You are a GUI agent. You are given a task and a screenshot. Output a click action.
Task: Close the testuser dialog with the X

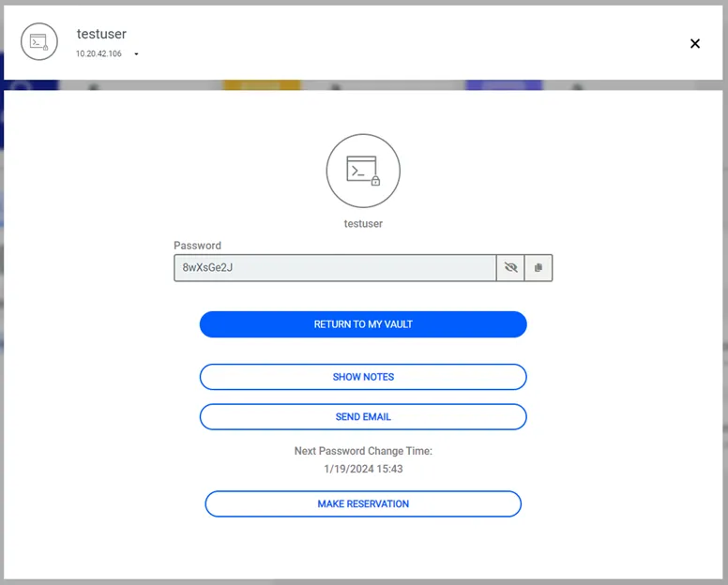tap(695, 44)
